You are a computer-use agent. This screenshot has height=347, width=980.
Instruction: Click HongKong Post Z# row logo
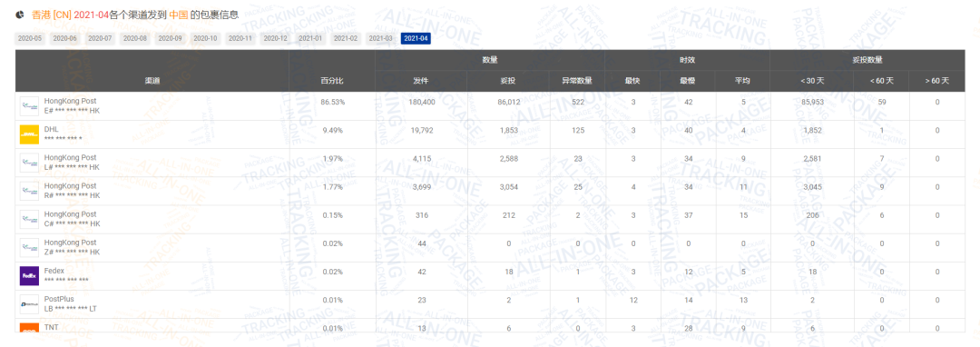point(30,248)
